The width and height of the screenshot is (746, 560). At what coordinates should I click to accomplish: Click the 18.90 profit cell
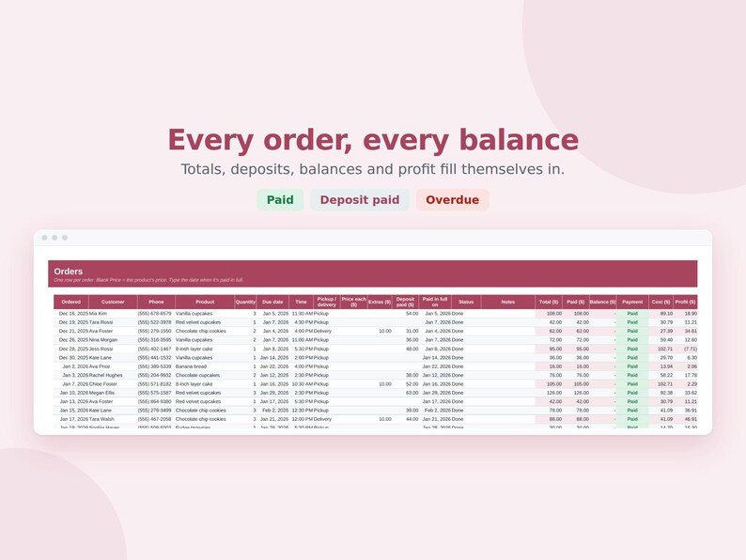pos(691,314)
